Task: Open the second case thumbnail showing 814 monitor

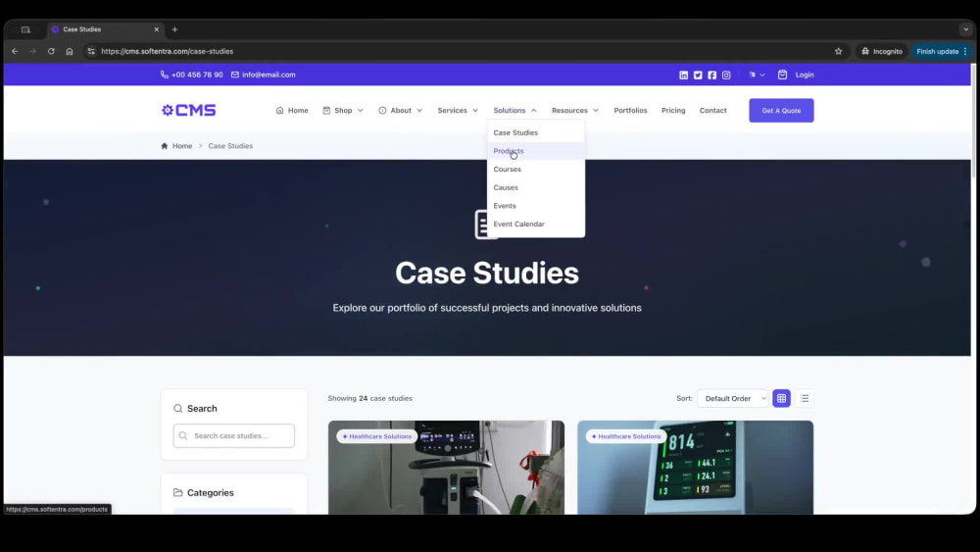Action: pos(695,468)
